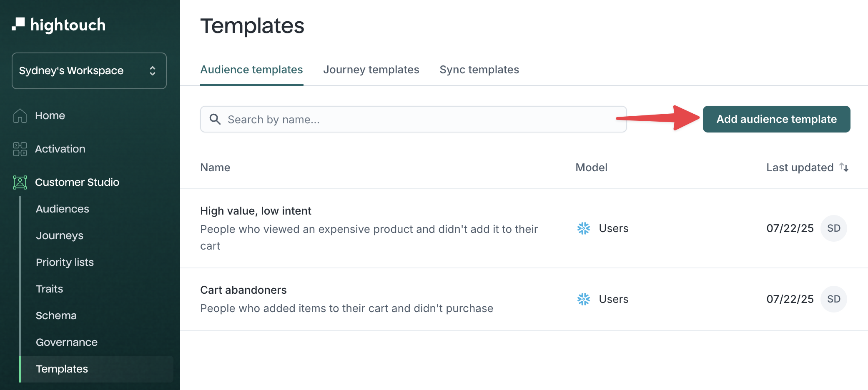
Task: Click the workspace up-down chevron icon
Action: [153, 71]
